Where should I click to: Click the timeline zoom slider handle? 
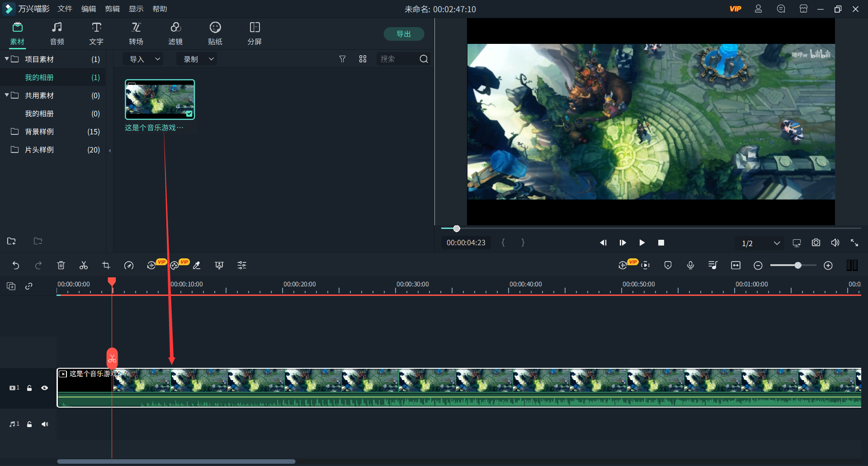pos(798,266)
